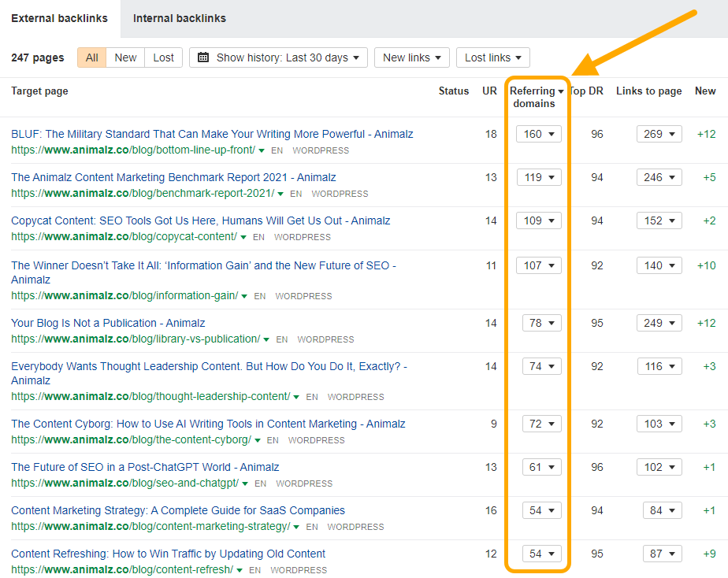Click the calendar icon in Show history filter

(x=206, y=57)
